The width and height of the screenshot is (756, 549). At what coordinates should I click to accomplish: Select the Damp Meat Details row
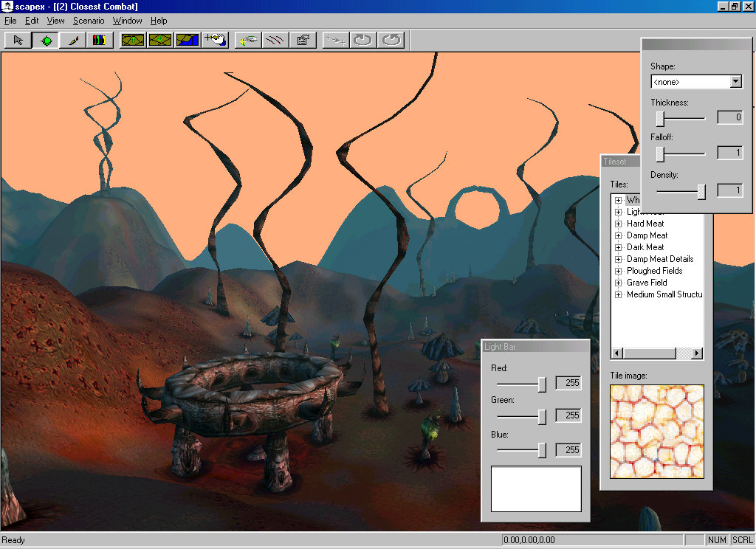pyautogui.click(x=660, y=259)
